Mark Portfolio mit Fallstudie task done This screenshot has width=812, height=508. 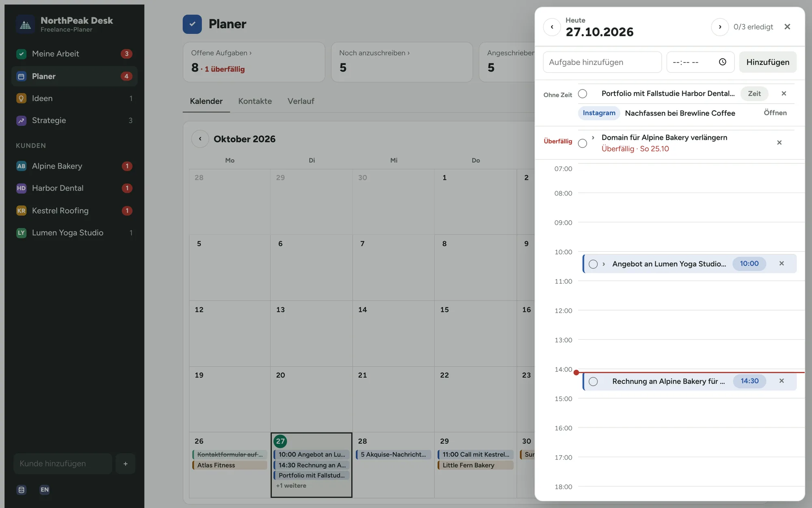click(x=583, y=93)
